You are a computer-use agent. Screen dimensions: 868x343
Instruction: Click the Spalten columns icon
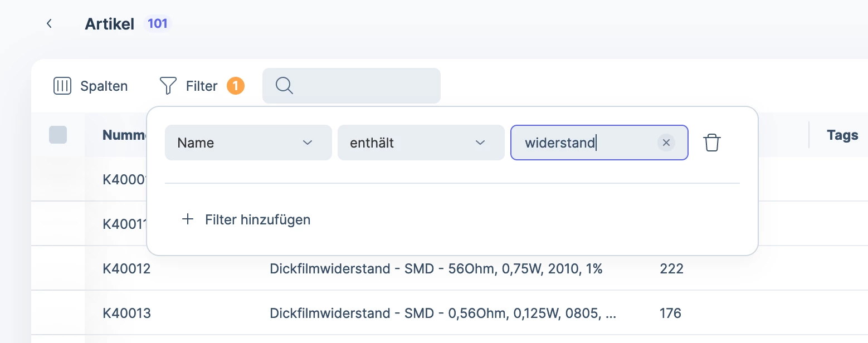click(x=62, y=86)
